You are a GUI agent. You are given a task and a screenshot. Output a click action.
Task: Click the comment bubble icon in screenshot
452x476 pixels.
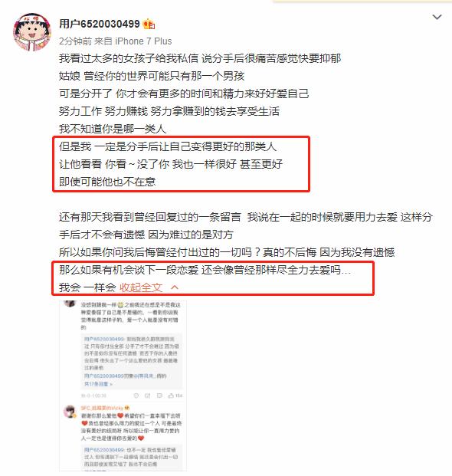pos(159,396)
